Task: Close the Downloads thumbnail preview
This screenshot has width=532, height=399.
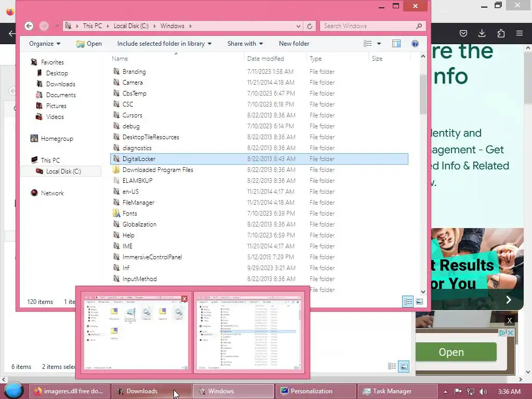Action: [184, 299]
